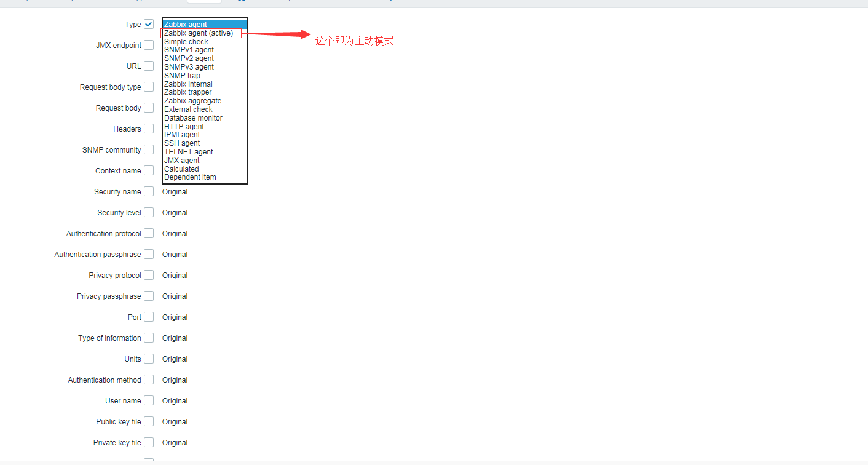Tick the Public key file checkbox

149,421
